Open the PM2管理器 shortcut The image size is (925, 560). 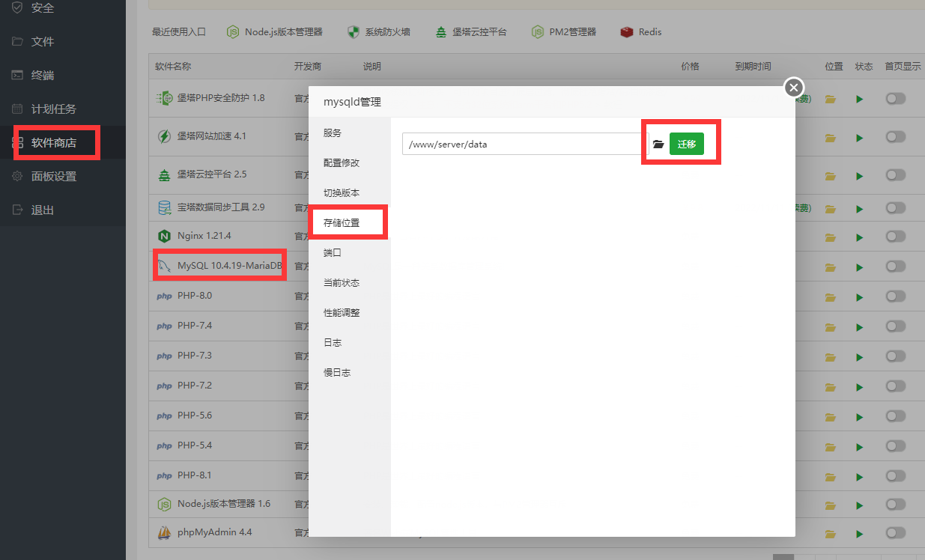coord(564,32)
